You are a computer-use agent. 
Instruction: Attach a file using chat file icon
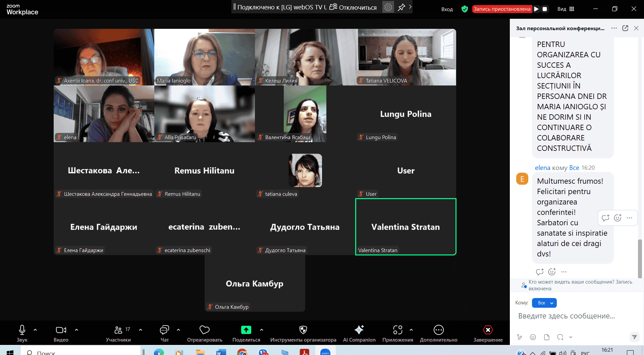[546, 337]
